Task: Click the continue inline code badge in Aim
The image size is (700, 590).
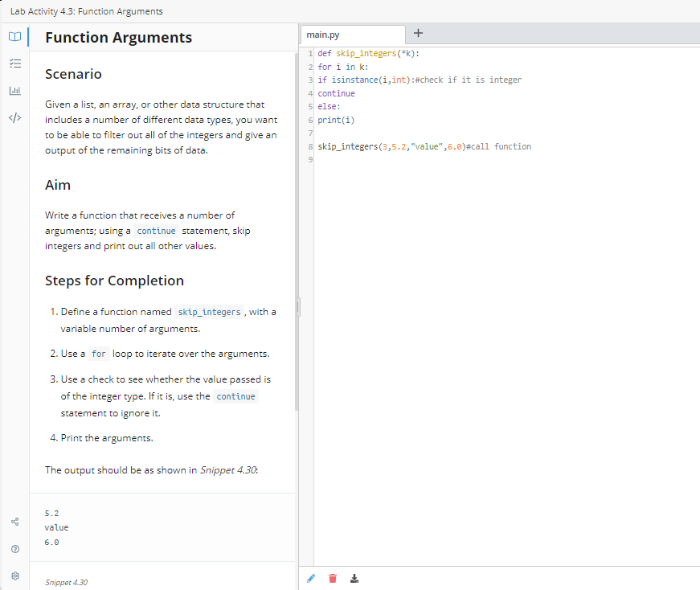Action: [x=158, y=231]
